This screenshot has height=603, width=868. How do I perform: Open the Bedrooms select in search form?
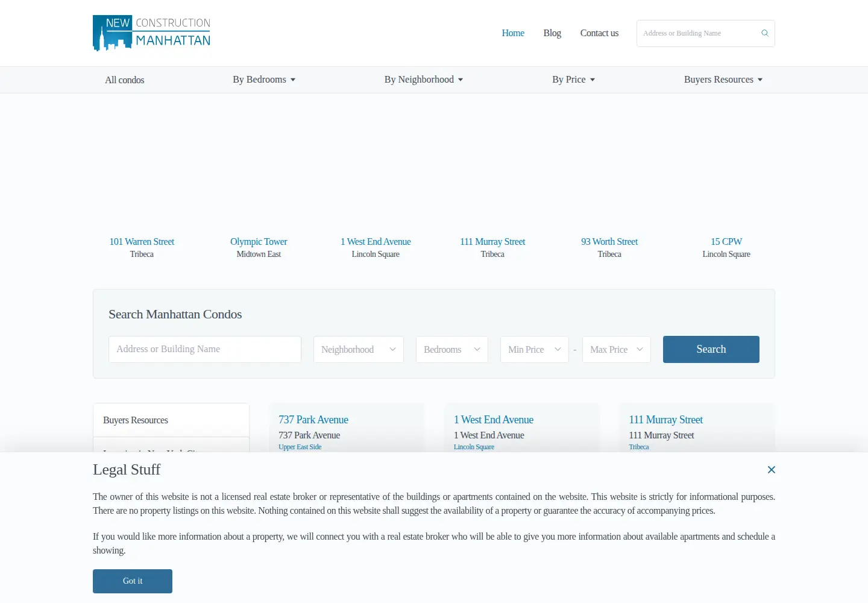tap(452, 349)
